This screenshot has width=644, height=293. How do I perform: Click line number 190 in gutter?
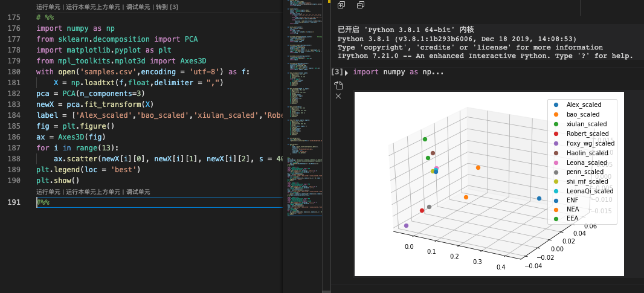click(14, 181)
